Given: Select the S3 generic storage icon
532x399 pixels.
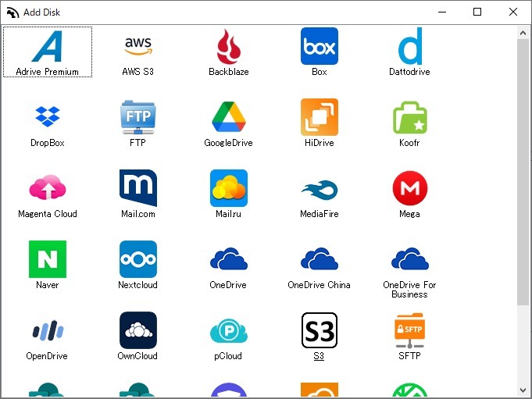Looking at the screenshot, I should (320, 330).
